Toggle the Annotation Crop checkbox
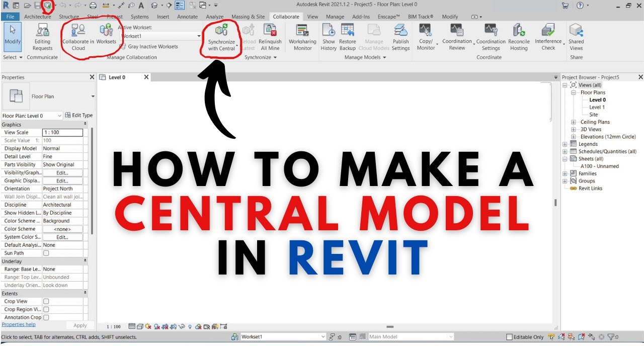This screenshot has width=644, height=362. click(46, 317)
